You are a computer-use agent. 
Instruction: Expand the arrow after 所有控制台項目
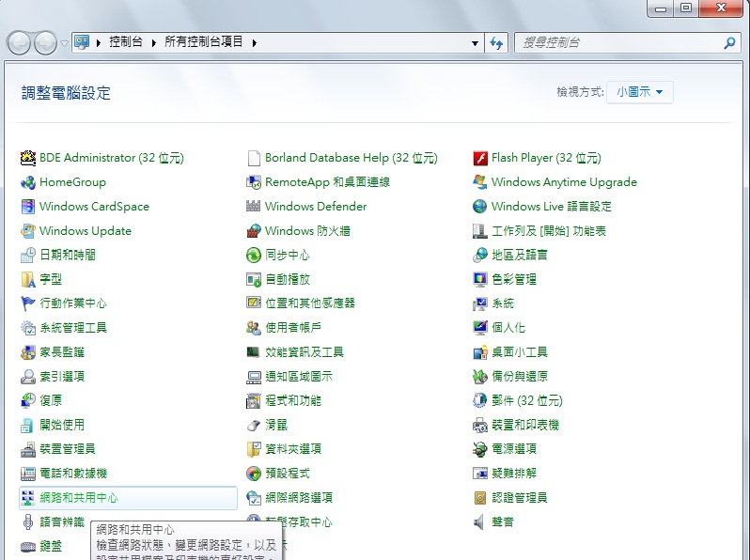pyautogui.click(x=255, y=43)
